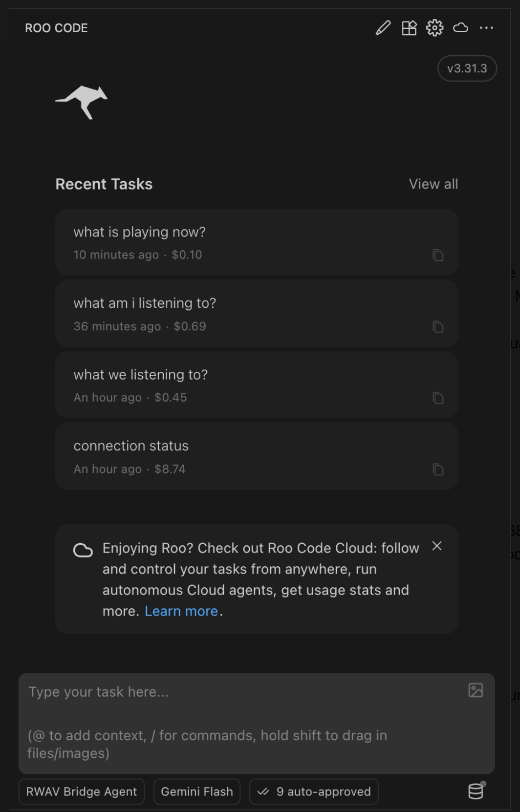Image resolution: width=520 pixels, height=812 pixels.
Task: Click the cloud icon in the promo banner
Action: [x=84, y=550]
